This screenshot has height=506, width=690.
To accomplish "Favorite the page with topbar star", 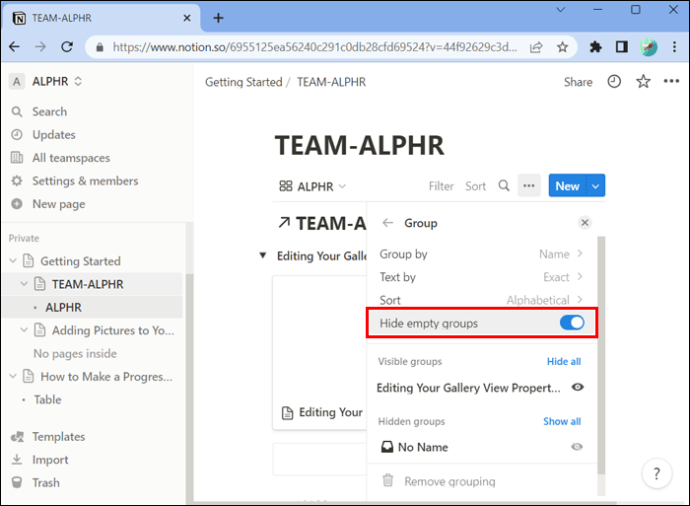I will pos(643,81).
